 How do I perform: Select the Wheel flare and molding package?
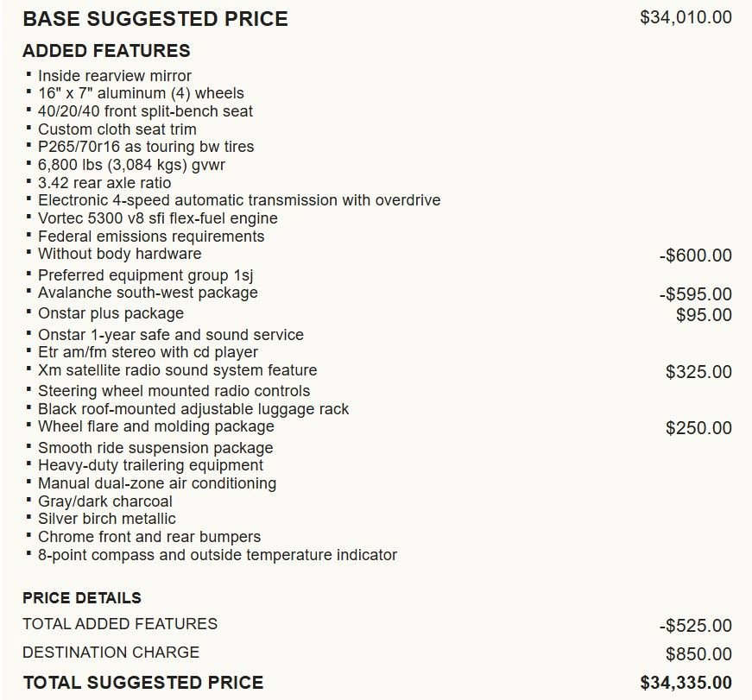[x=155, y=426]
